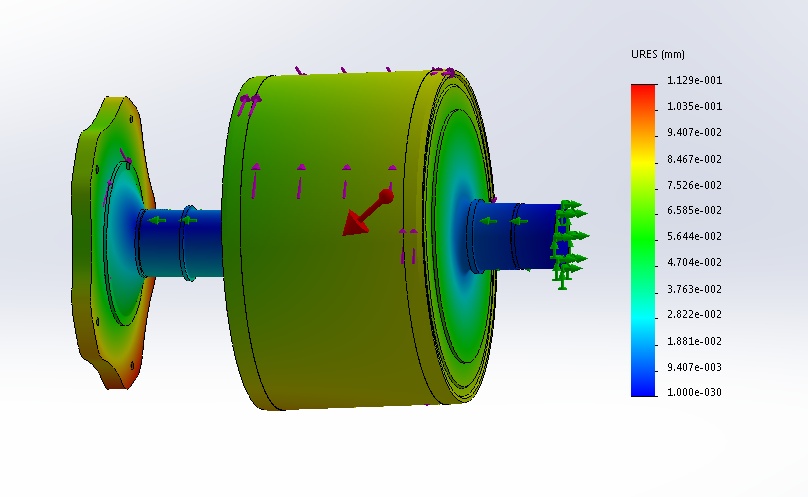Viewport: 808px width, 497px height.
Task: Click the legend value 1.035e-001
Action: point(694,107)
